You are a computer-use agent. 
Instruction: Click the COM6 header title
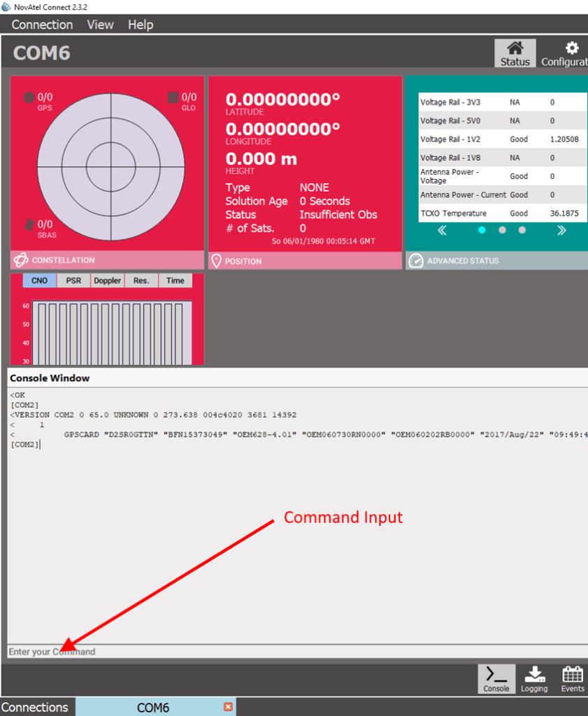click(41, 53)
